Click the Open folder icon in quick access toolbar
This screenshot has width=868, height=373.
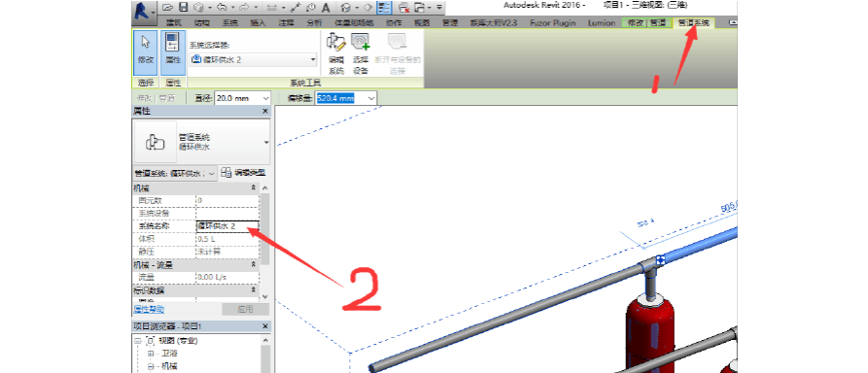coord(168,8)
